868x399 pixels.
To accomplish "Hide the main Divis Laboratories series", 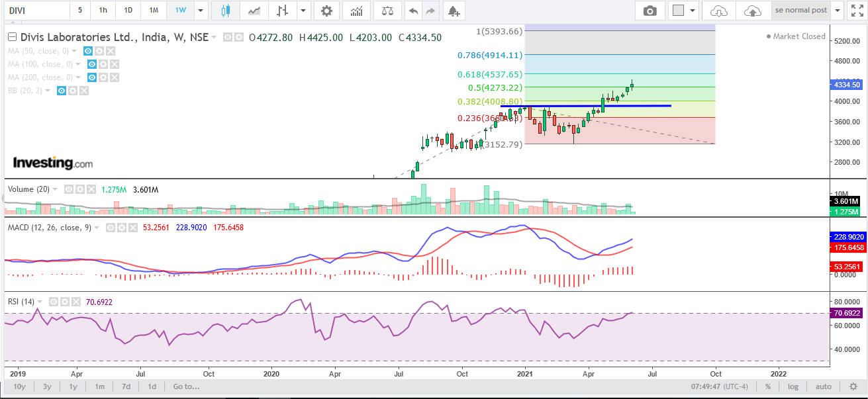I will pyautogui.click(x=228, y=38).
